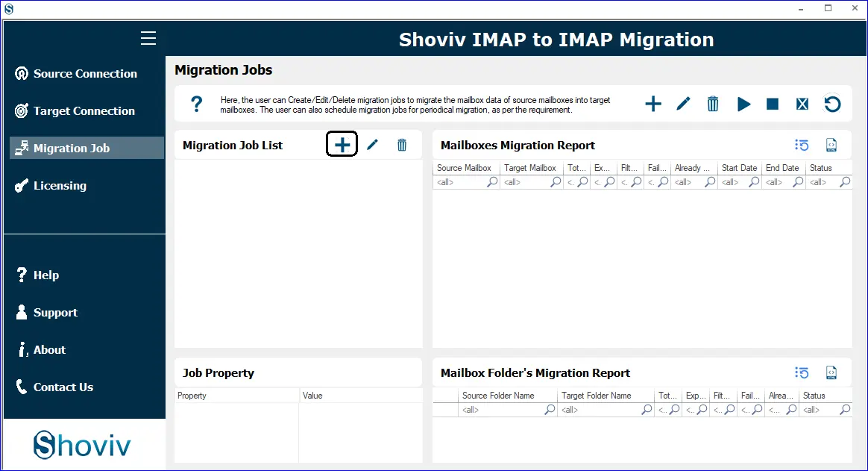Click Start Date filter search icon
Image resolution: width=868 pixels, height=471 pixels.
click(754, 181)
